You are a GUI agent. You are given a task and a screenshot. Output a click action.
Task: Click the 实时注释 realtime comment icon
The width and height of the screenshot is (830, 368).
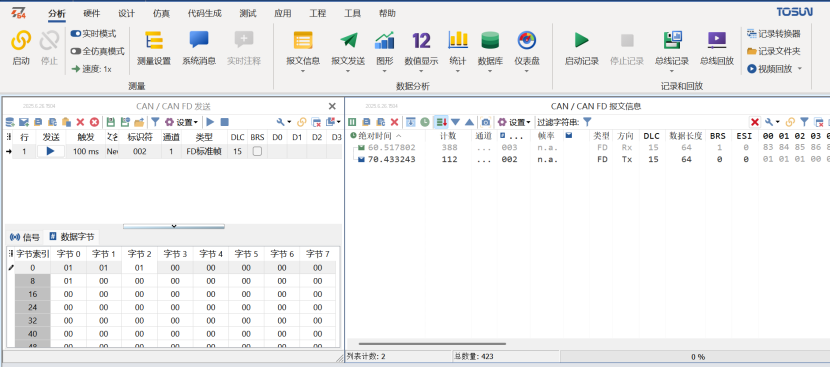(x=244, y=41)
